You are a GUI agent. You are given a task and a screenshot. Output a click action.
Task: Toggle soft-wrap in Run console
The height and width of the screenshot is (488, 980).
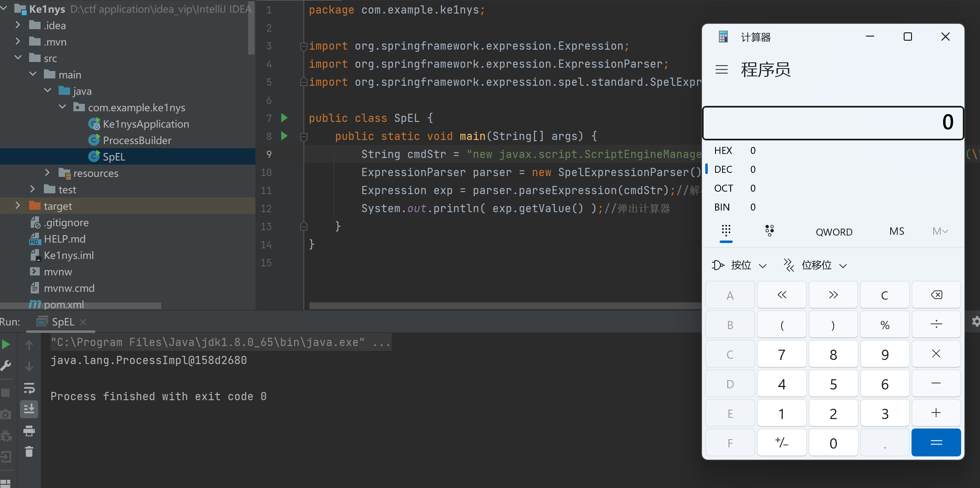(x=29, y=388)
